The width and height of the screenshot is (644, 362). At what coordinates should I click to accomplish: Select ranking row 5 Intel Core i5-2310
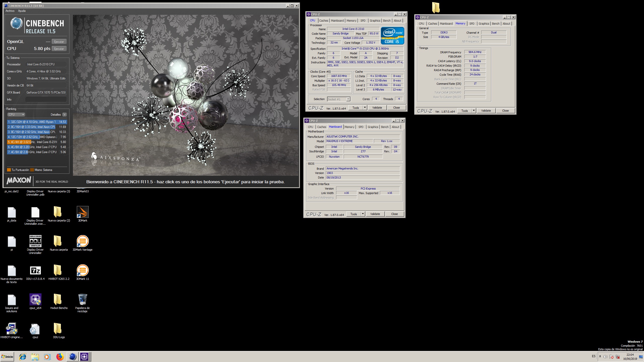pyautogui.click(x=37, y=142)
